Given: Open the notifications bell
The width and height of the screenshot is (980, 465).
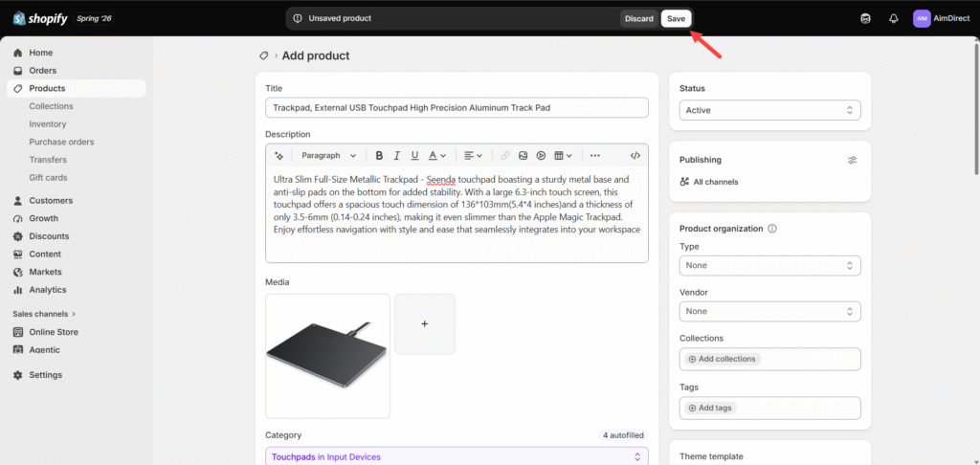Looking at the screenshot, I should tap(893, 19).
